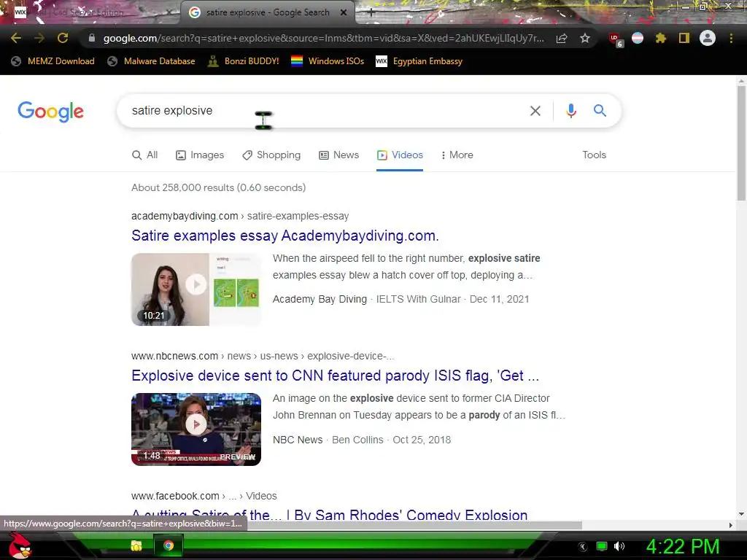The height and width of the screenshot is (560, 747).
Task: Click the address bar URL
Action: pyautogui.click(x=324, y=38)
